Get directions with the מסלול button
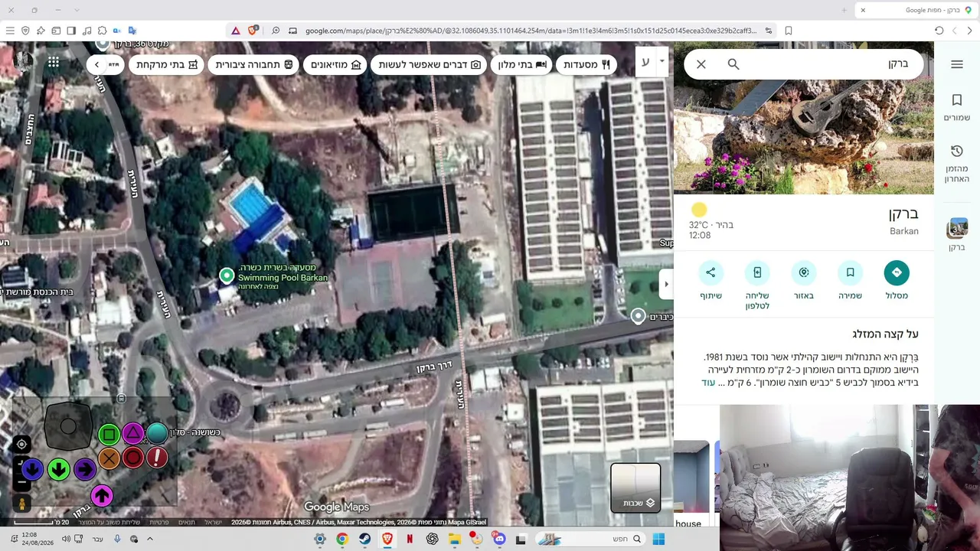Image resolution: width=980 pixels, height=551 pixels. (x=897, y=281)
